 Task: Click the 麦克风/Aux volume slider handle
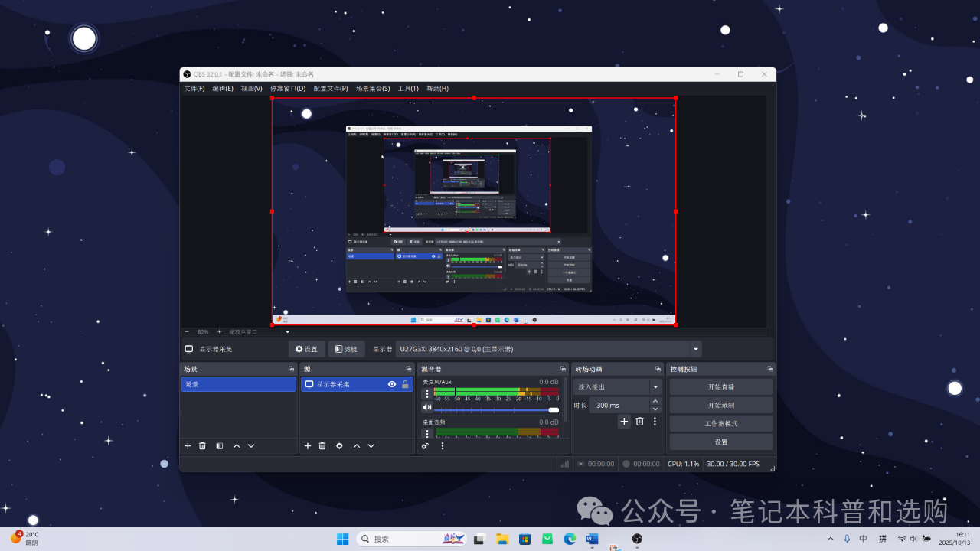(x=554, y=410)
